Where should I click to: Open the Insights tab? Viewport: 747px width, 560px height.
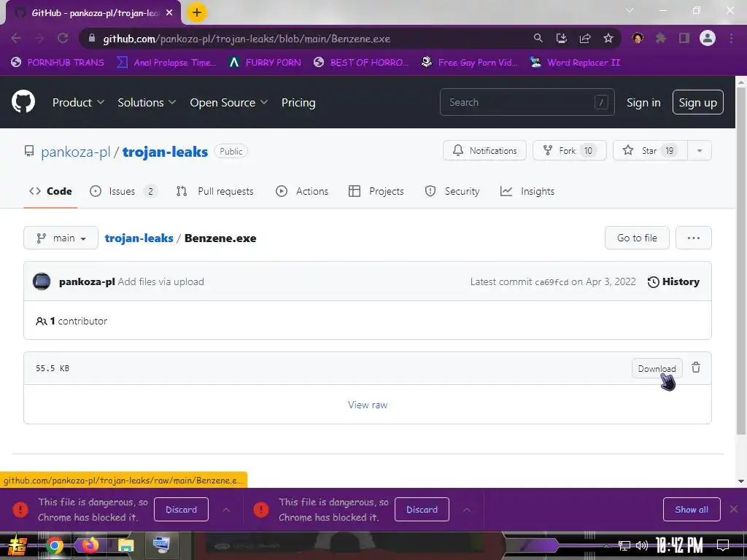[x=527, y=191]
